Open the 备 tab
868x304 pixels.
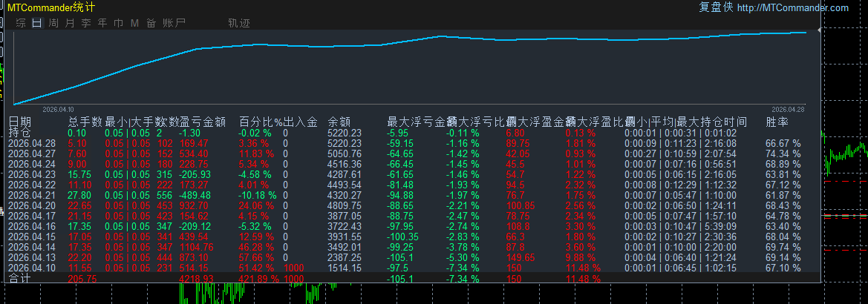pos(151,23)
